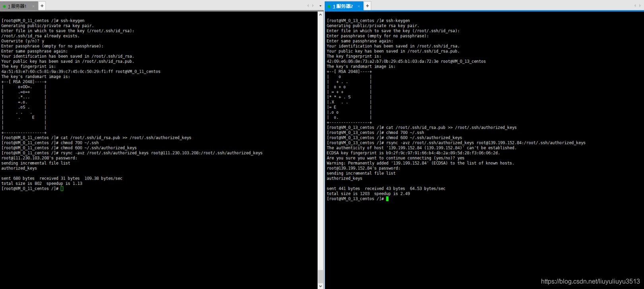Image resolution: width=644 pixels, height=289 pixels.
Task: Click 'cat /root/.ssh/id_rsa.pub' line in right terminal
Action: coord(422,128)
